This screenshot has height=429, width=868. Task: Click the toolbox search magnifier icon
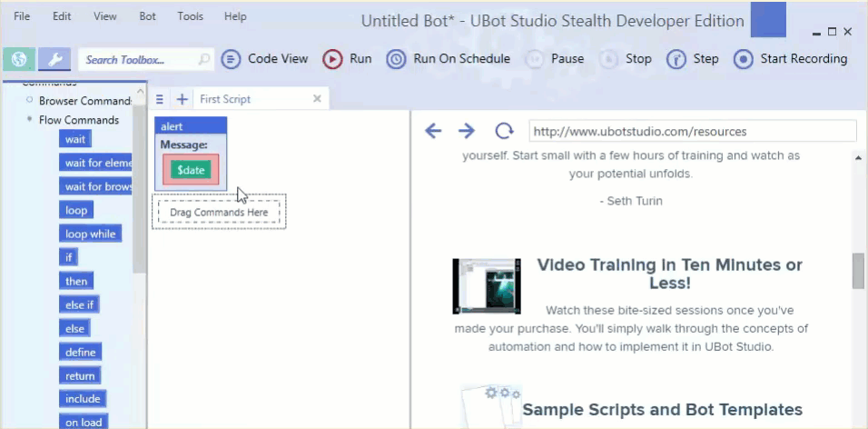(x=203, y=59)
